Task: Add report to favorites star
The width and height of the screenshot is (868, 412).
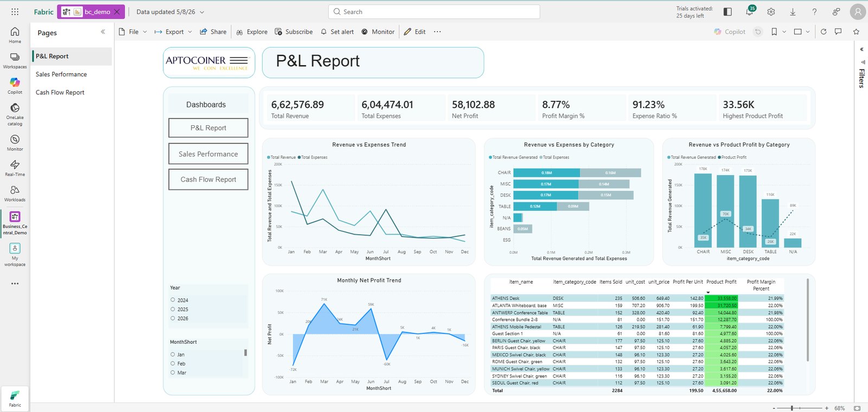Action: point(856,31)
